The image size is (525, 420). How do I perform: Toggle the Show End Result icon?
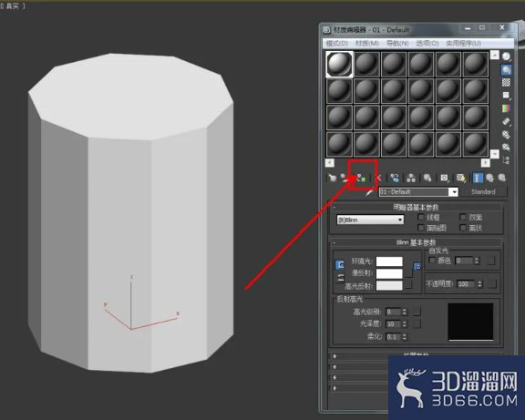478,178
